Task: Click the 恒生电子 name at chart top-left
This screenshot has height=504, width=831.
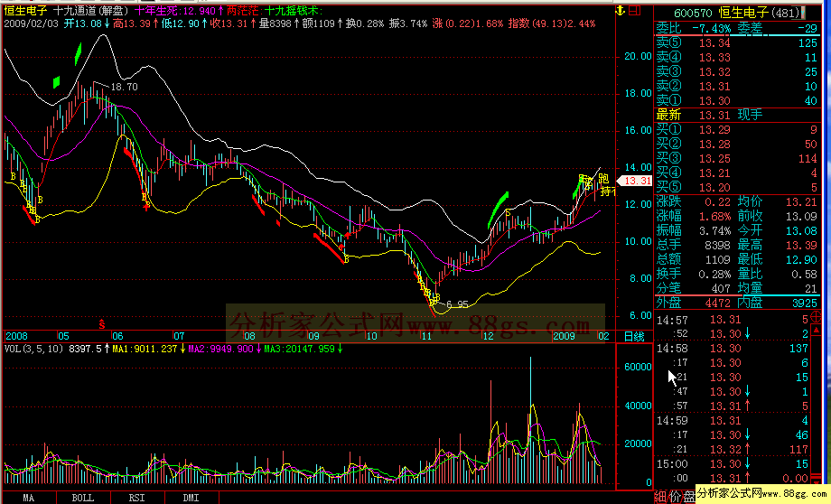Action: [26, 11]
